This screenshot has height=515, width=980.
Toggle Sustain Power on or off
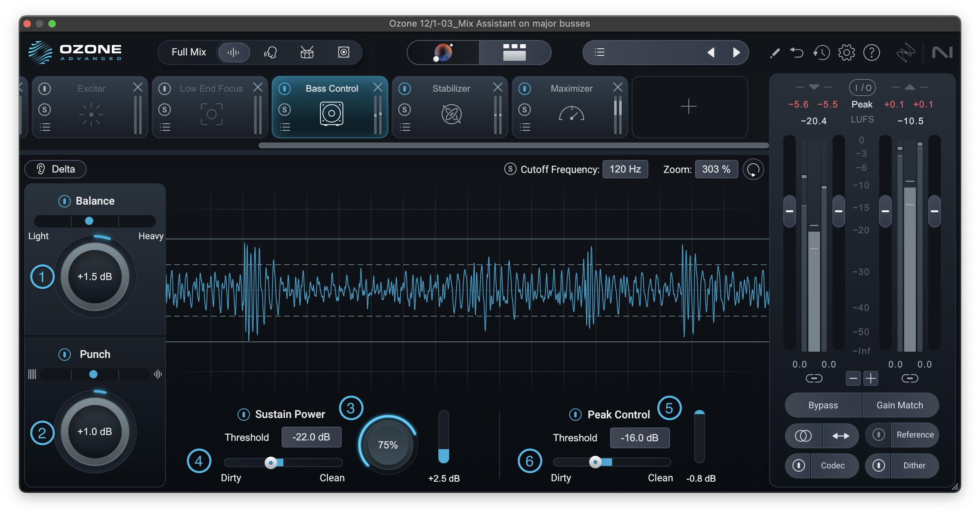coord(244,414)
